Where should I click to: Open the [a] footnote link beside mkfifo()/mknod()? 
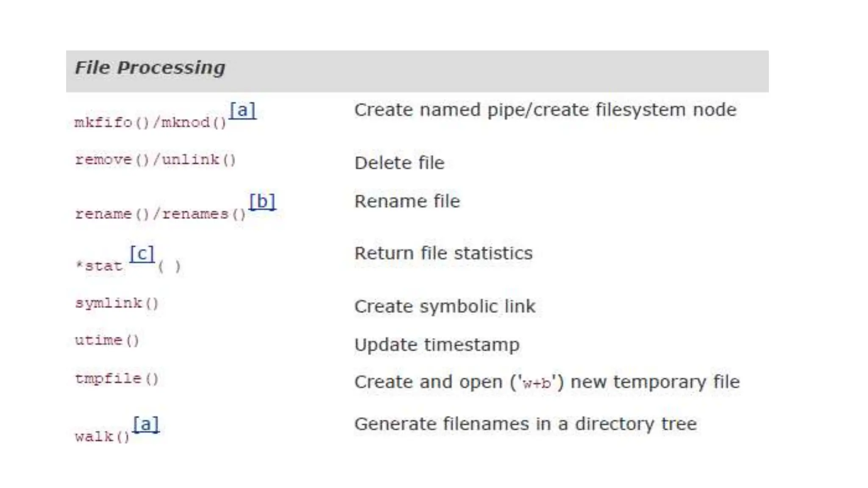[x=242, y=111]
